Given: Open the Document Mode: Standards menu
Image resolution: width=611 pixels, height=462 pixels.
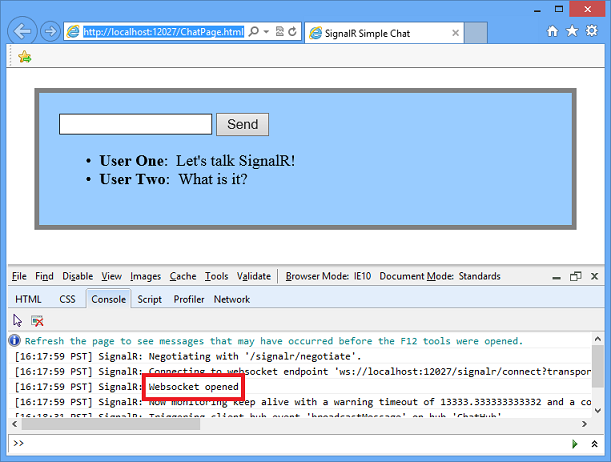Looking at the screenshot, I should click(440, 276).
